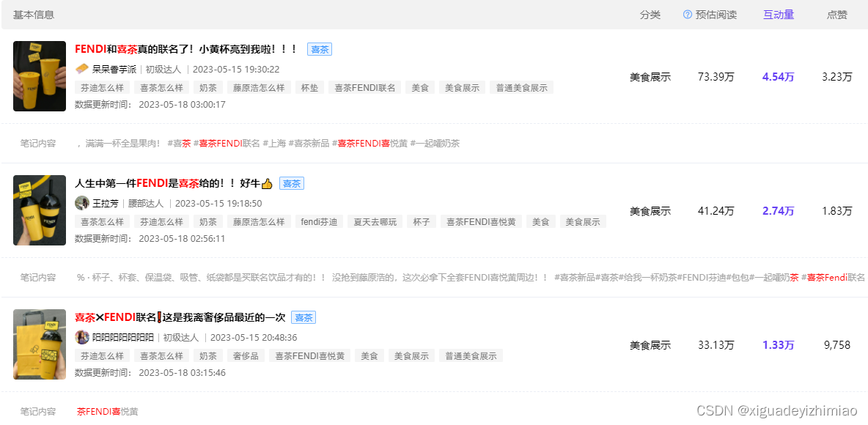Screen dimensions: 868x425
Task: Click 藤原浩怎么样 tag in second post
Action: point(259,221)
